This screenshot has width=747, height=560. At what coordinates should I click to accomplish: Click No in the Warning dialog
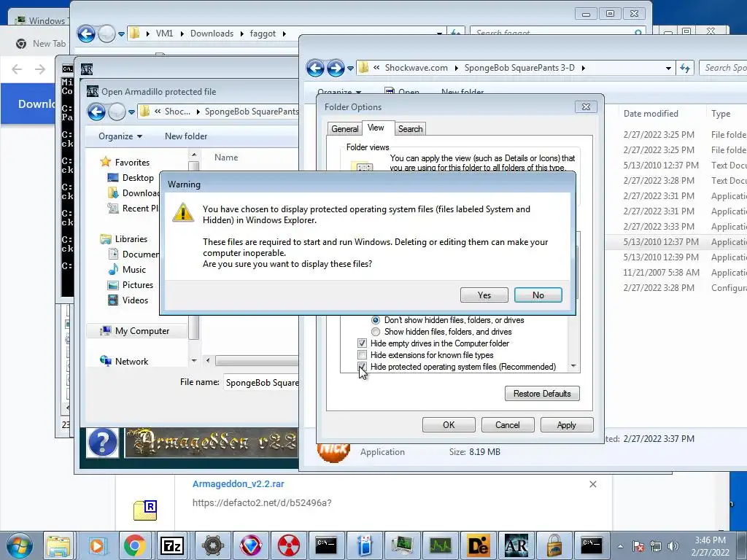point(538,295)
